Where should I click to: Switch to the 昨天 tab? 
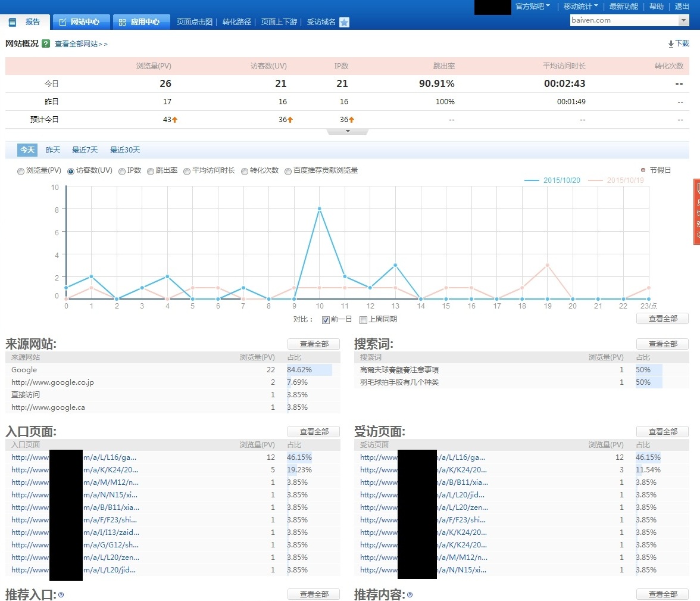click(53, 150)
